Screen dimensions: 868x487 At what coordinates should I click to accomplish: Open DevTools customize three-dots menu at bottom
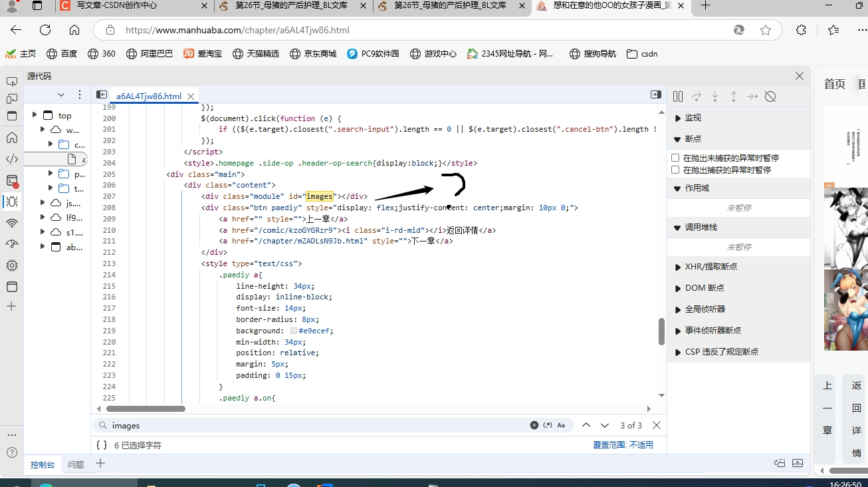click(x=12, y=435)
